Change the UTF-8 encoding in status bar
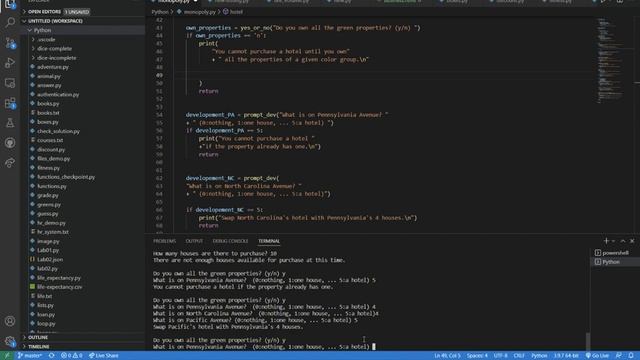The height and width of the screenshot is (360, 640). click(x=500, y=356)
